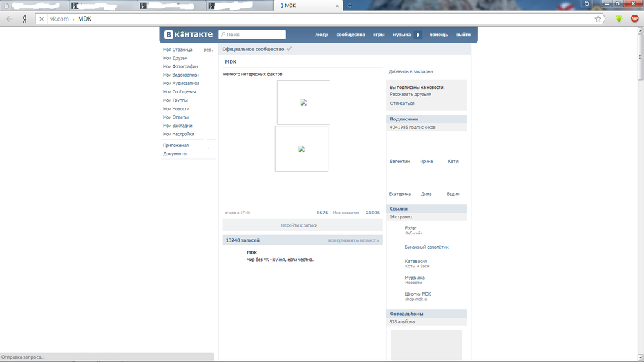
Task: Click Отписаться to unsubscribe from MDK
Action: click(x=402, y=103)
